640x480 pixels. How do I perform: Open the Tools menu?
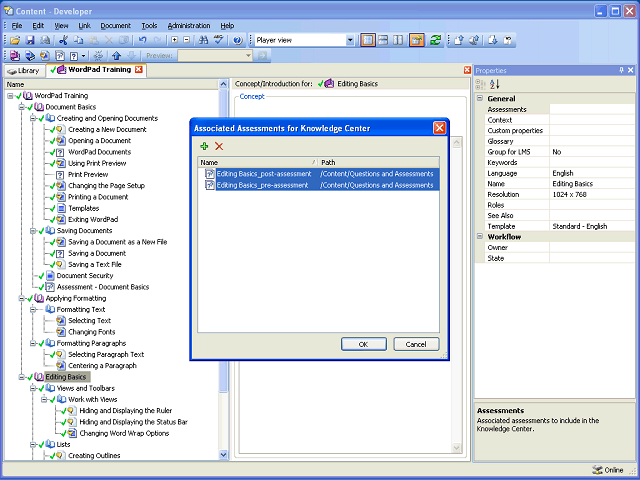[x=149, y=25]
